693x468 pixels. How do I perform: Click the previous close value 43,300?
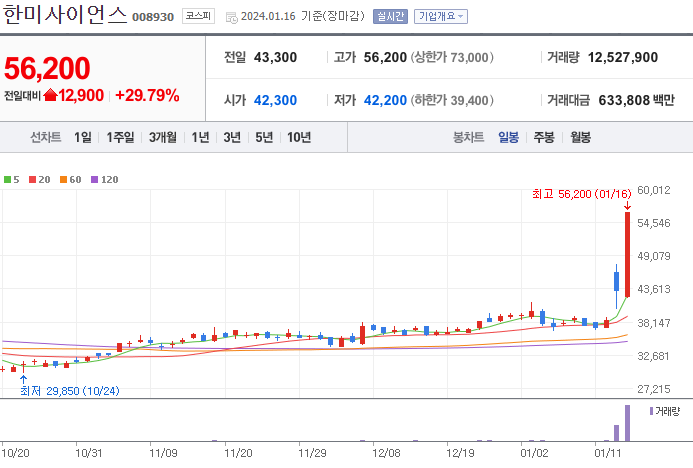point(275,57)
